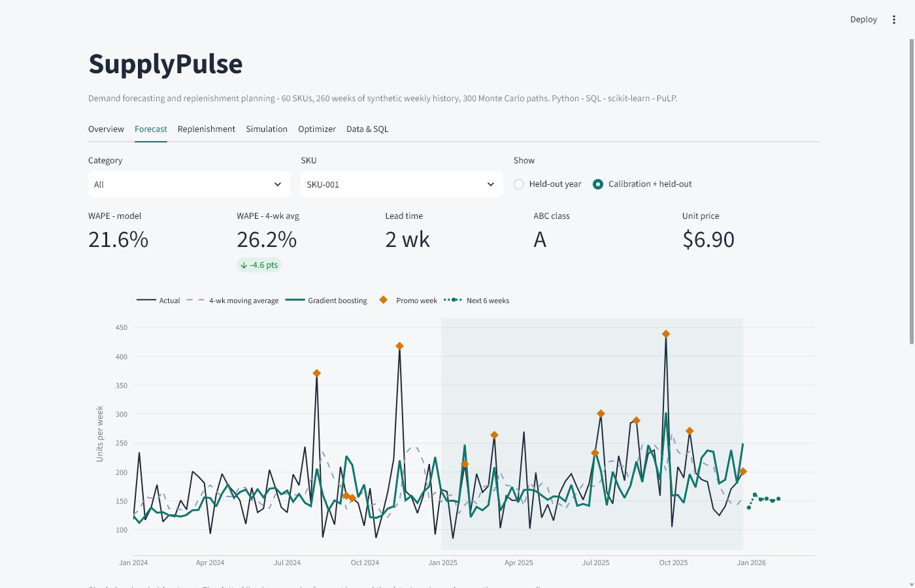Select Calibration + held-out radio option
Screen dimensions: 915x588
coord(642,184)
